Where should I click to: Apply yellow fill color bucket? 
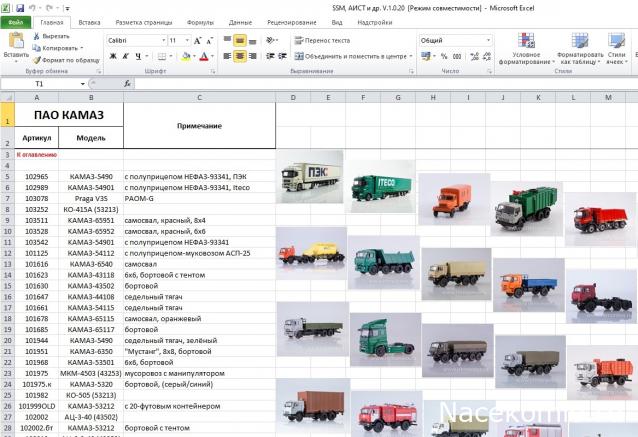pos(186,56)
